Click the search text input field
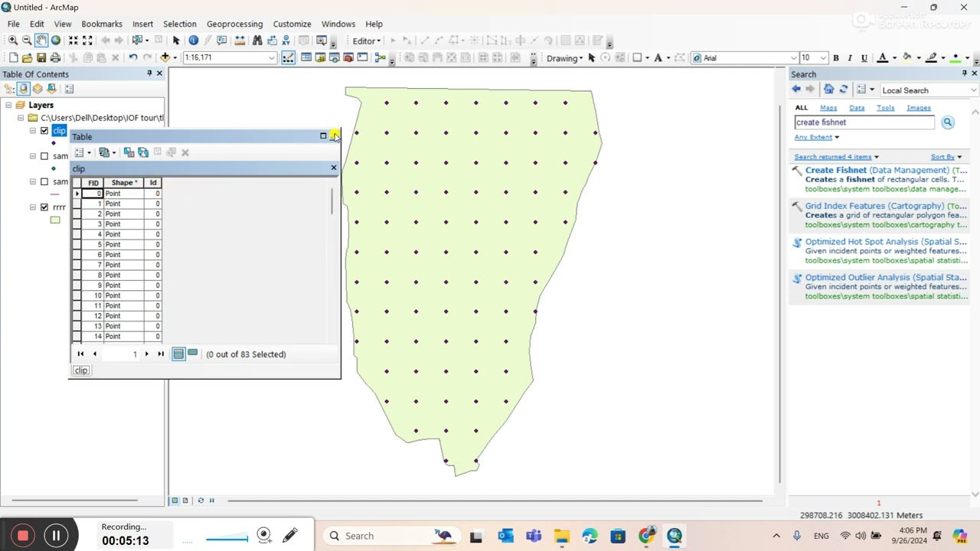This screenshot has width=980, height=551. pyautogui.click(x=864, y=122)
